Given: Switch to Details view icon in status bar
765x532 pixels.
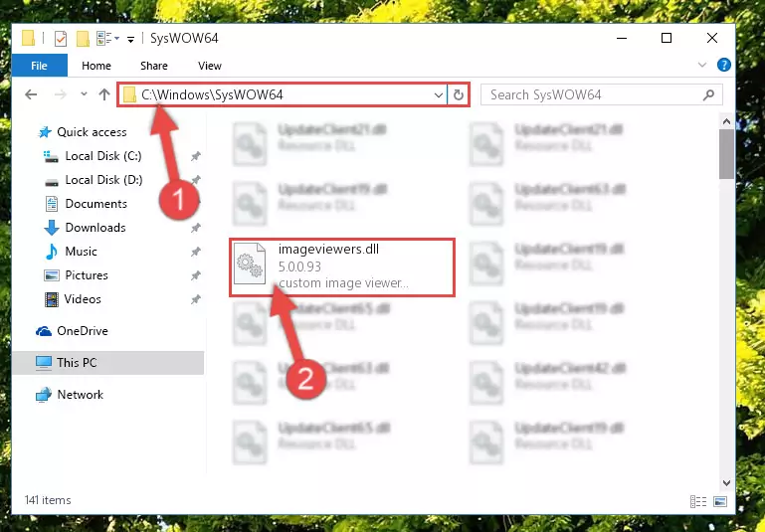Looking at the screenshot, I should pos(698,501).
